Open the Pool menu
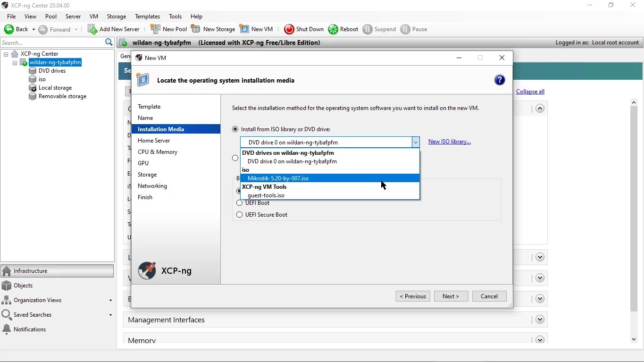 pos(51,17)
